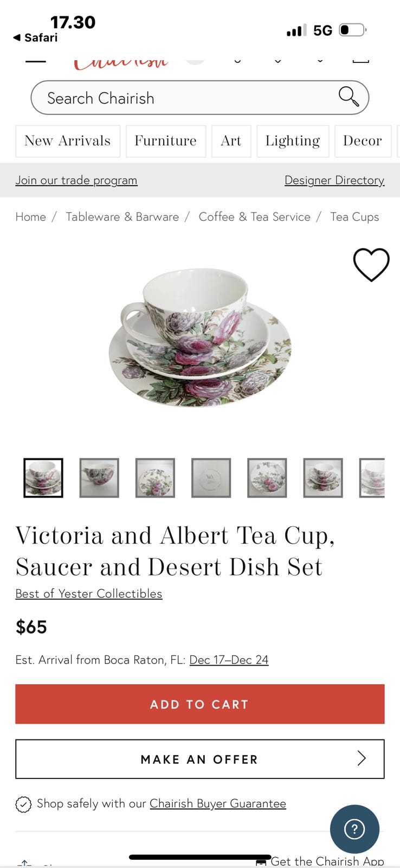Expand Make an Offer chevron arrow

362,758
